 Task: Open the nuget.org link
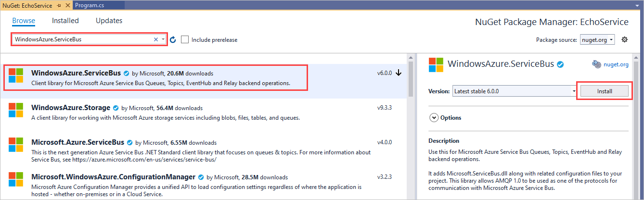coord(617,64)
